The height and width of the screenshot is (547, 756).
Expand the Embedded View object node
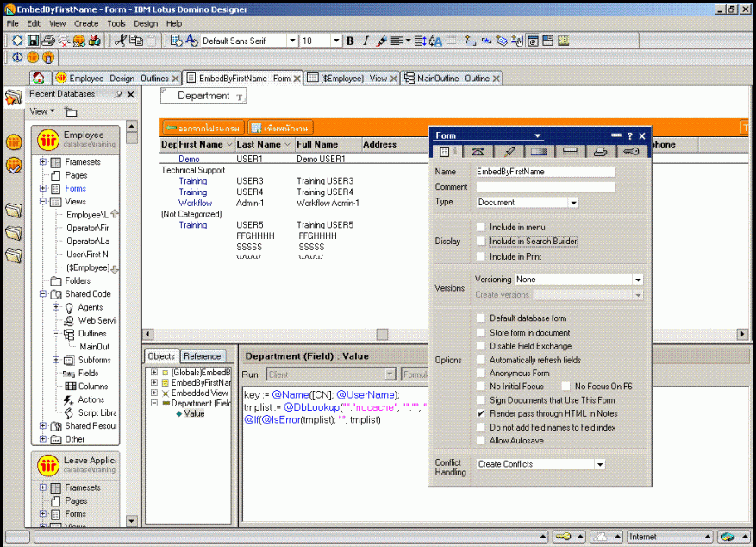[154, 393]
